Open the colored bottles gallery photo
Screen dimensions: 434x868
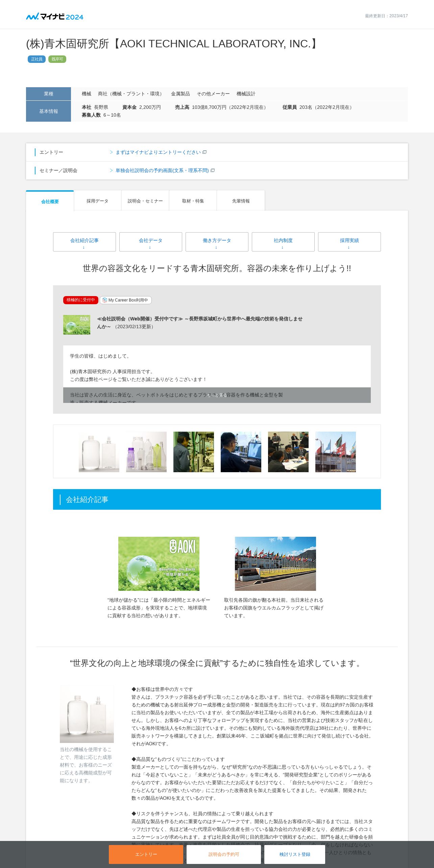click(x=146, y=452)
